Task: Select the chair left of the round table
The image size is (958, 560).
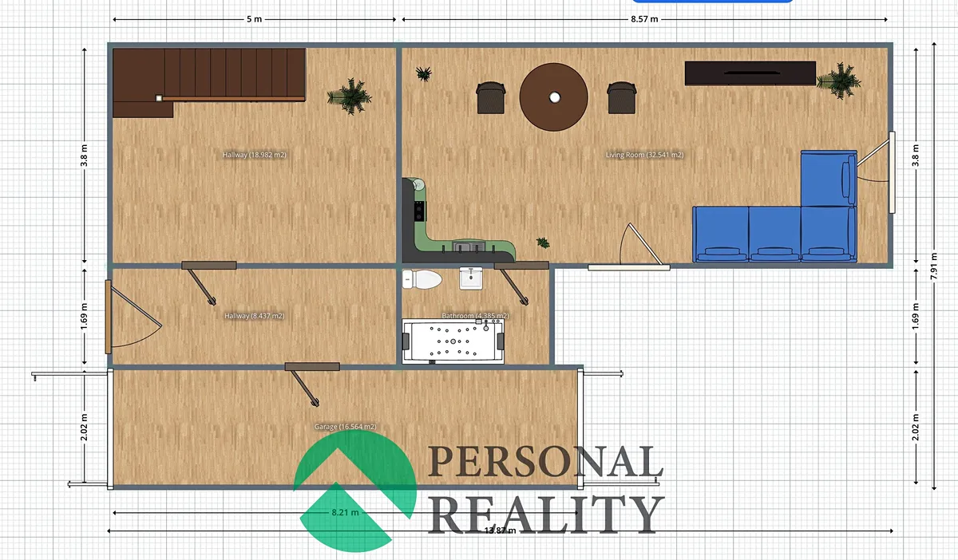Action: 491,97
